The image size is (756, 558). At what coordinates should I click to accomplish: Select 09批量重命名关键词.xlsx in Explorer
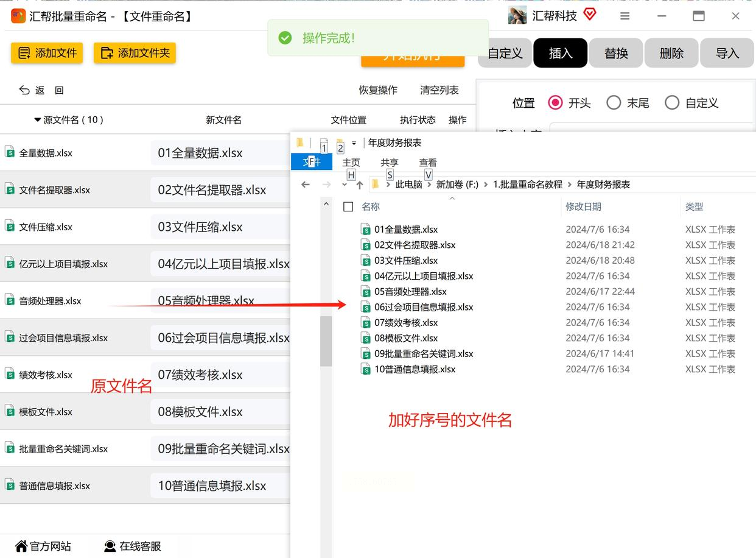[424, 353]
